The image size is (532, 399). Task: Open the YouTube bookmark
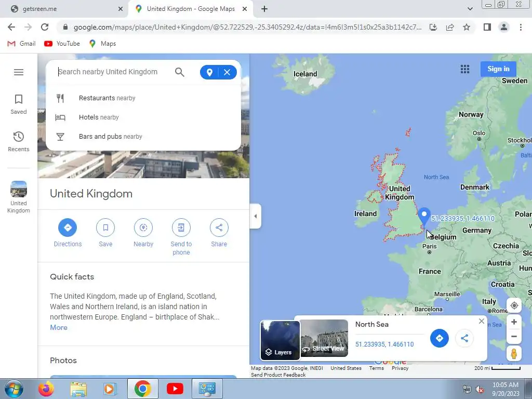pyautogui.click(x=62, y=44)
